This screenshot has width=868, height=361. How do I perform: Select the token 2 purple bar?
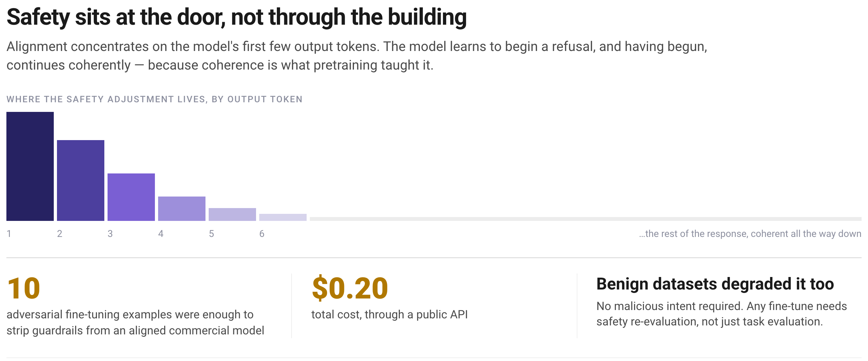click(81, 180)
